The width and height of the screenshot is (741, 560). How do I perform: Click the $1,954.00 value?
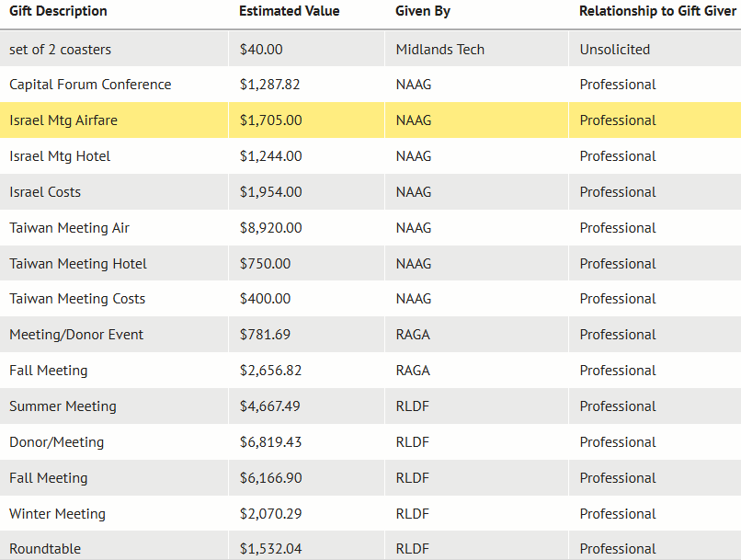[x=271, y=192]
